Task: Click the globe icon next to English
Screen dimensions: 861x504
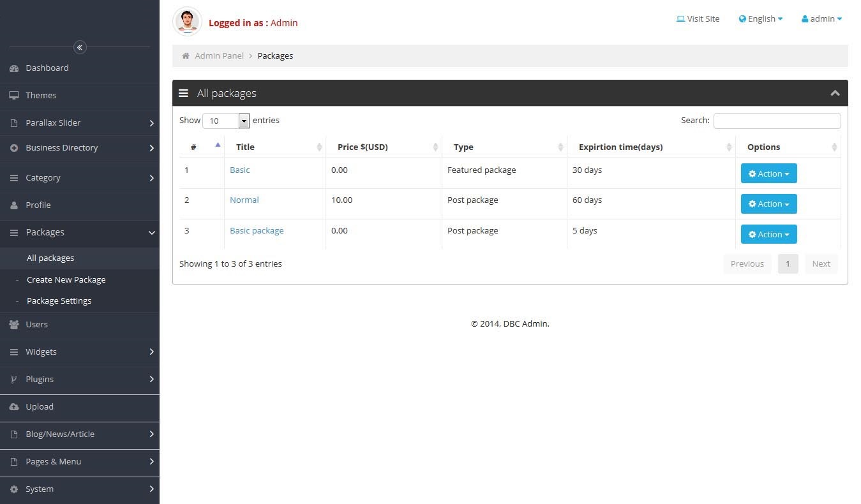Action: pyautogui.click(x=743, y=19)
